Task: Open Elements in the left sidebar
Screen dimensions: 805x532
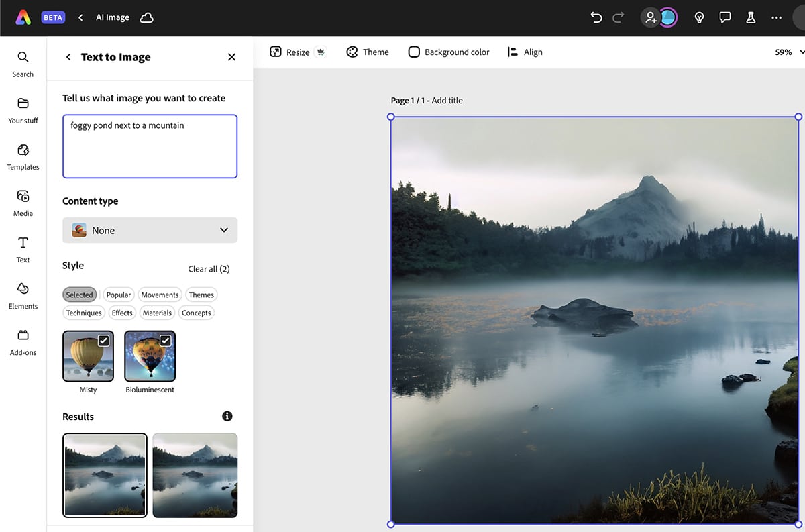Action: click(23, 295)
